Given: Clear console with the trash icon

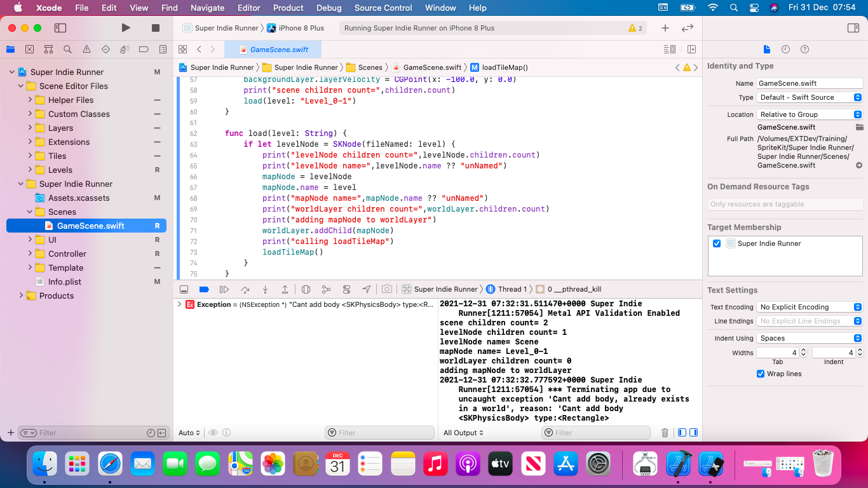Looking at the screenshot, I should click(x=665, y=433).
